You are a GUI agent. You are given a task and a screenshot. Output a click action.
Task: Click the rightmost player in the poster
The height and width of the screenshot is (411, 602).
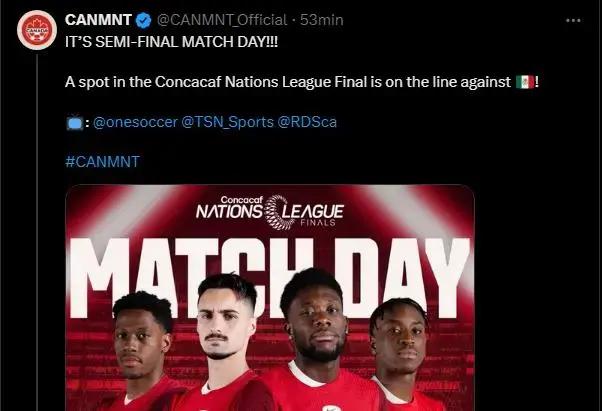point(402,345)
